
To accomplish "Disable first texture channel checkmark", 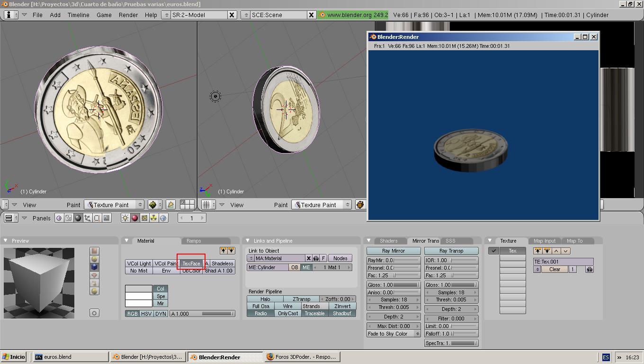I will click(x=493, y=251).
